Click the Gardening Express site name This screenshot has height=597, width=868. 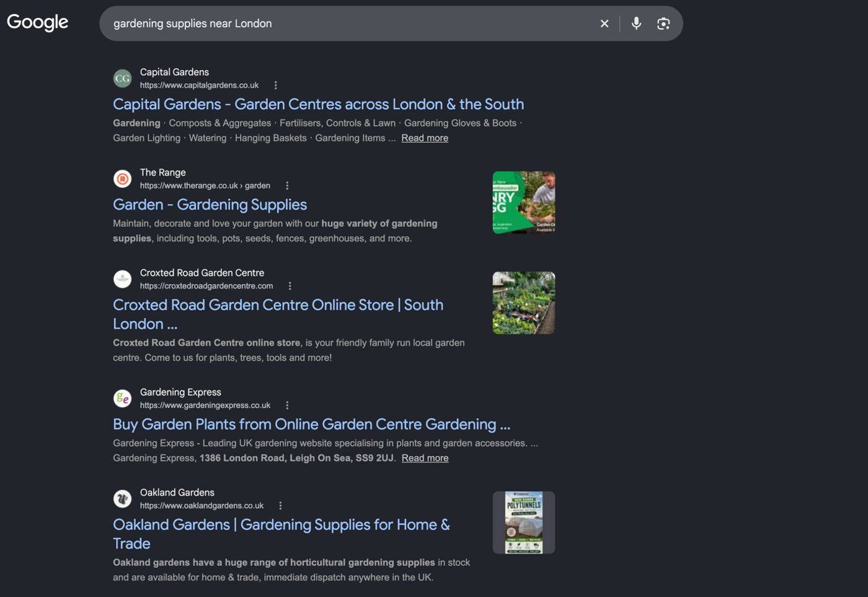pyautogui.click(x=181, y=392)
